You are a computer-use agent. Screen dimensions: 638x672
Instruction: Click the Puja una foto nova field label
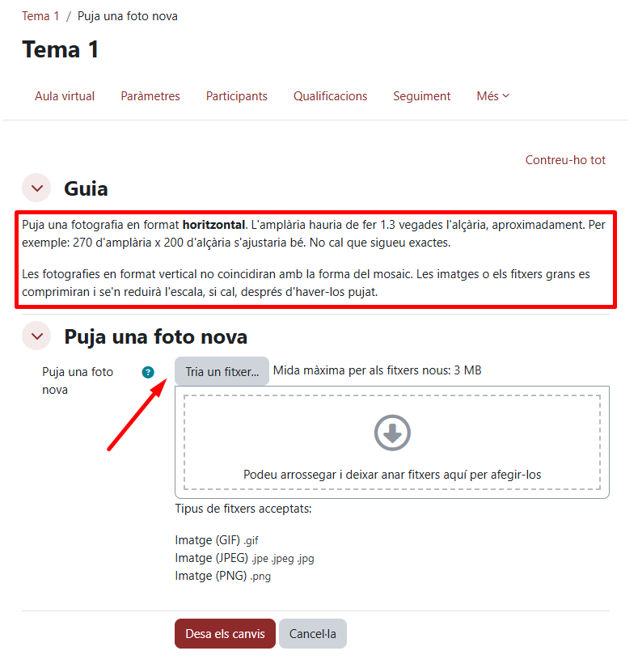pos(78,381)
